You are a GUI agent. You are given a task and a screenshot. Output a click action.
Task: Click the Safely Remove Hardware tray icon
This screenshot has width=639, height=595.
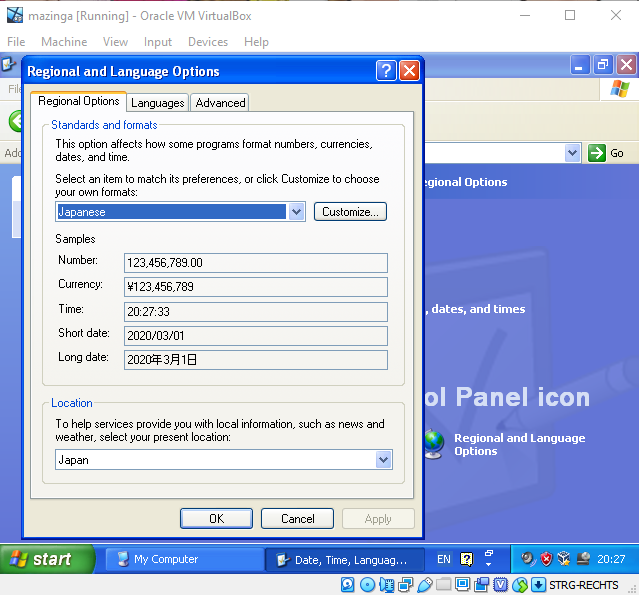[583, 559]
